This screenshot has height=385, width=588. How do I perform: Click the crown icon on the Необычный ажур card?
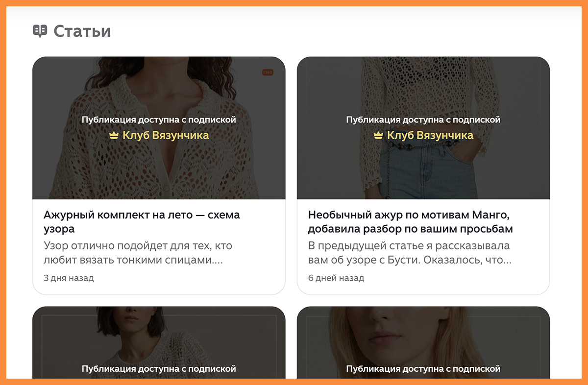tap(378, 135)
